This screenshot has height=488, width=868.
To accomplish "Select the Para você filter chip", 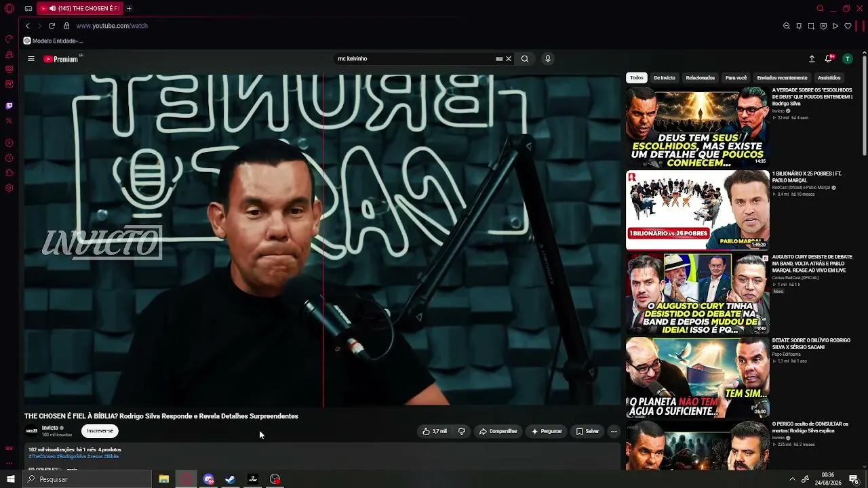I will [x=736, y=78].
